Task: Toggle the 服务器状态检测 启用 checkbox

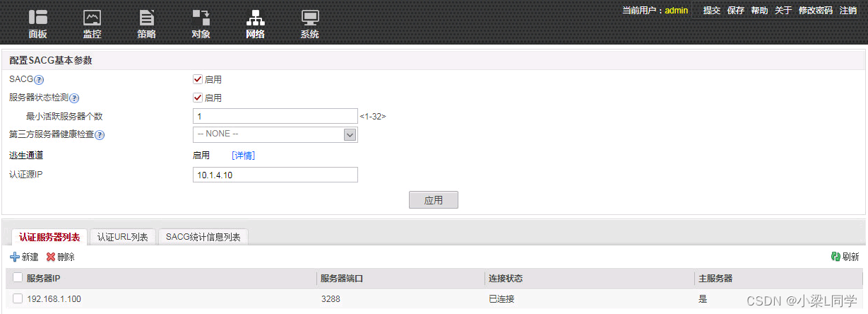Action: [x=198, y=98]
